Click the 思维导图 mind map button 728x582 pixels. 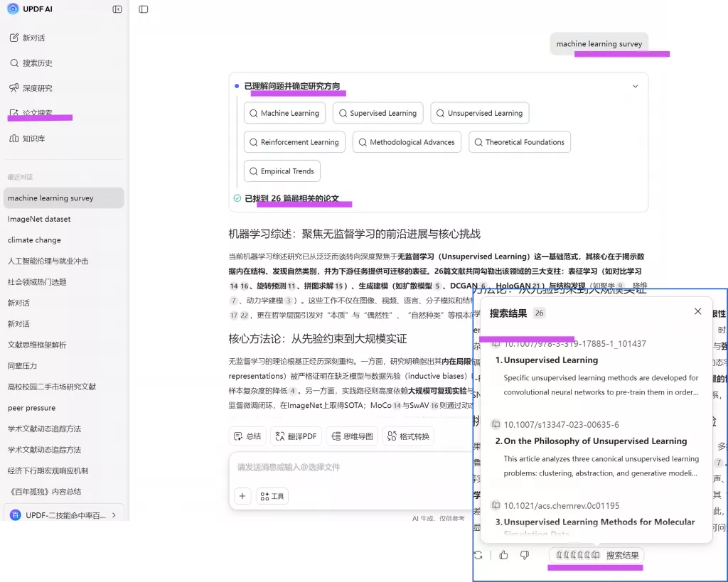coord(352,436)
